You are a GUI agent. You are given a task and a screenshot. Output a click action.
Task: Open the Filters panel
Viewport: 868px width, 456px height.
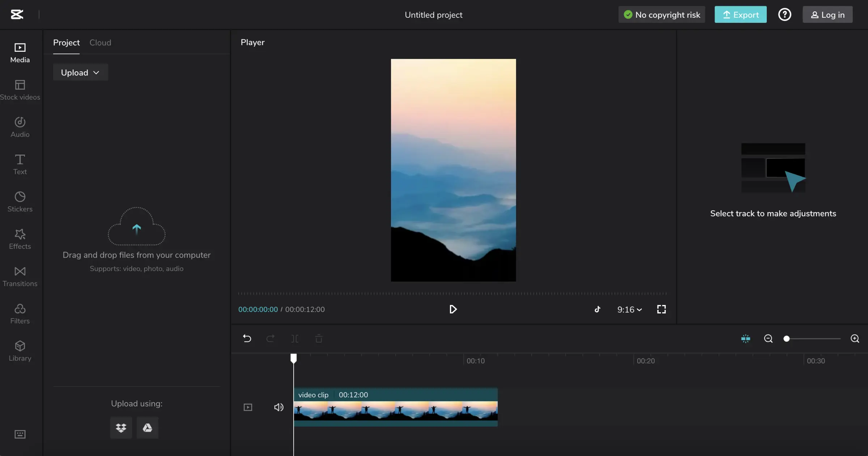20,313
